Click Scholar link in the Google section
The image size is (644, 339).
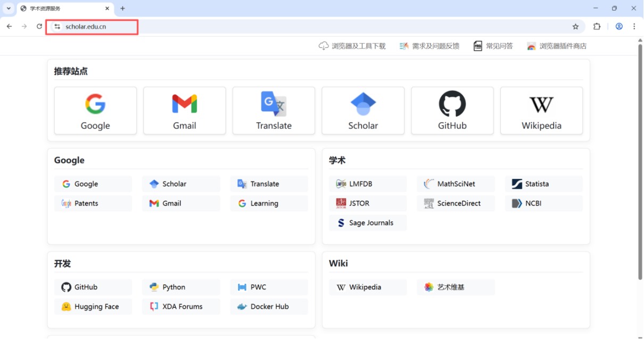pos(181,184)
